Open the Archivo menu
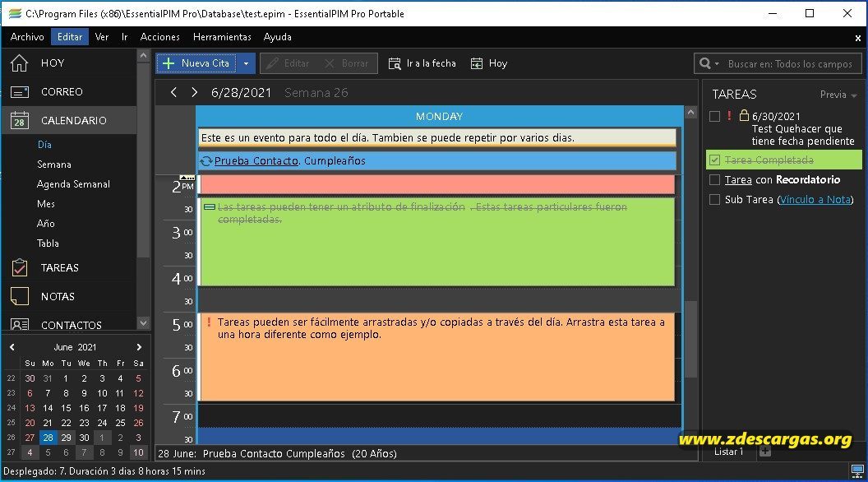This screenshot has width=868, height=482. coord(27,37)
